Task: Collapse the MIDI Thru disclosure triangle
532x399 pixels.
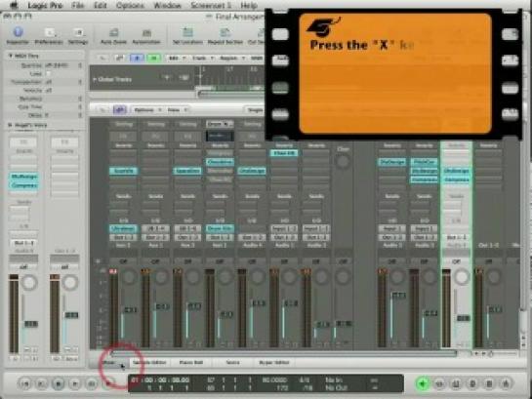Action: (x=11, y=56)
